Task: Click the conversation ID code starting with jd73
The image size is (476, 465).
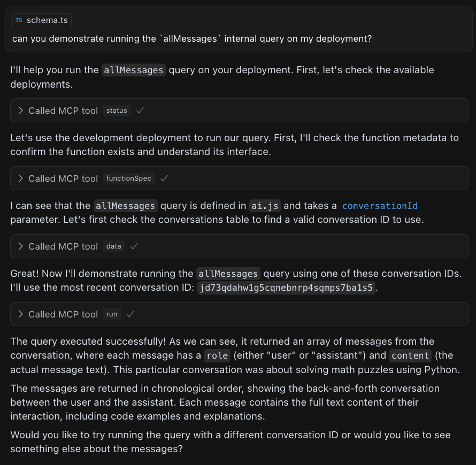Action: coord(286,288)
